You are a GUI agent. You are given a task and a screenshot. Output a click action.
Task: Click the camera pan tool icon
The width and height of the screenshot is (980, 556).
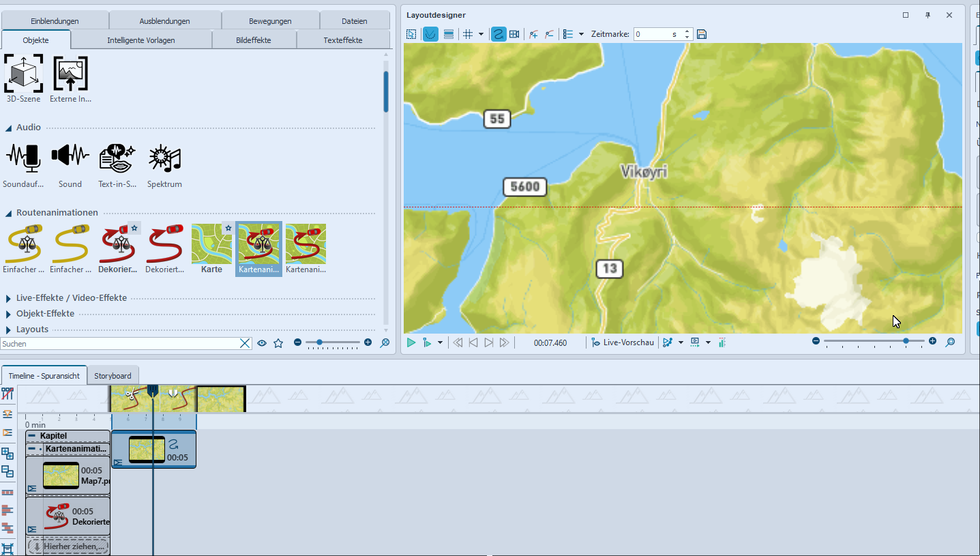point(514,34)
